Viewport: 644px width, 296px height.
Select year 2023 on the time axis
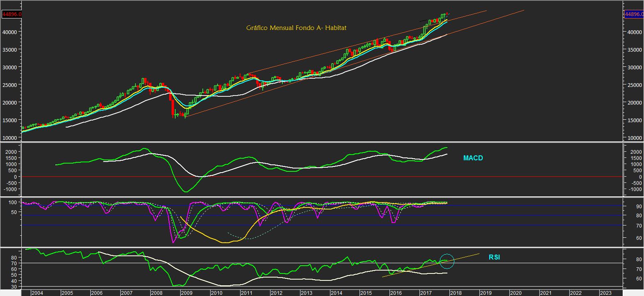(x=605, y=293)
